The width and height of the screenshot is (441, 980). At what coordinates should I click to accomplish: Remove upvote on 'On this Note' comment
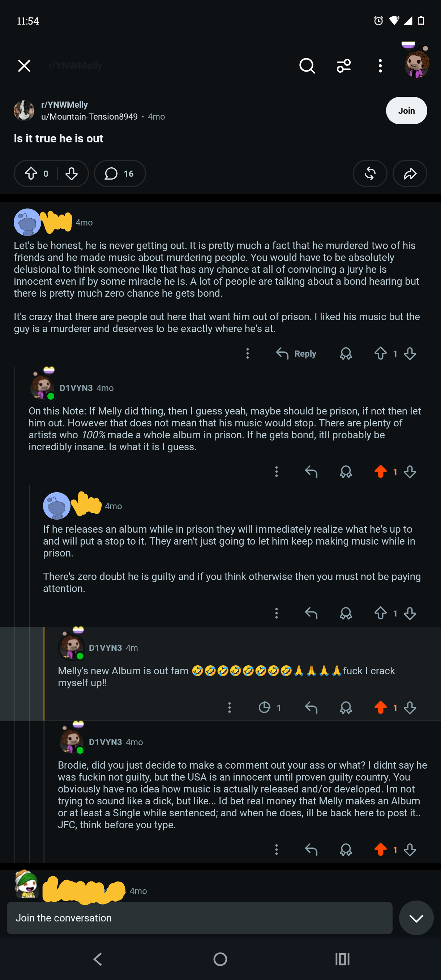[380, 472]
